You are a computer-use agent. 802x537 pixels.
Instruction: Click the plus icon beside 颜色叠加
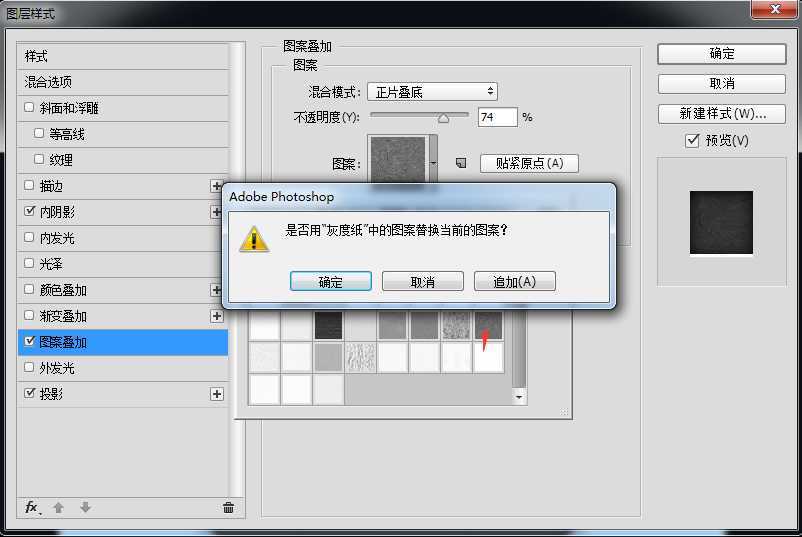(217, 290)
